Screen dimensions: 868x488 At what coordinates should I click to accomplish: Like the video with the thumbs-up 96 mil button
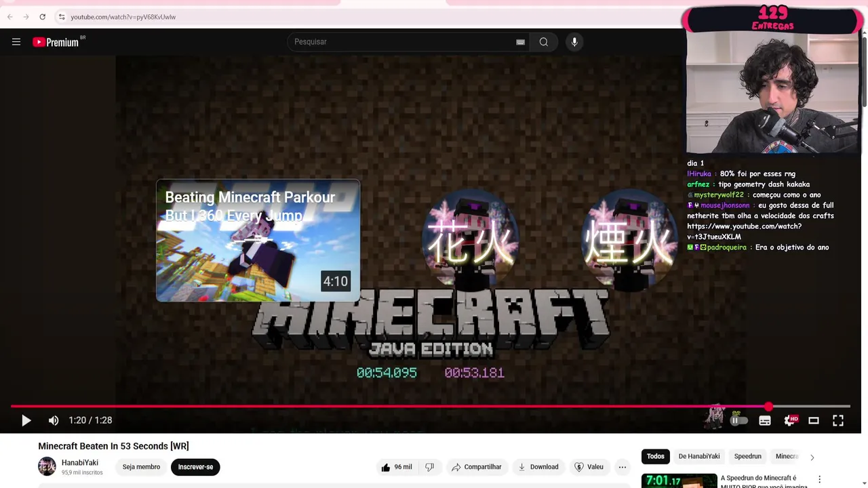pyautogui.click(x=396, y=467)
